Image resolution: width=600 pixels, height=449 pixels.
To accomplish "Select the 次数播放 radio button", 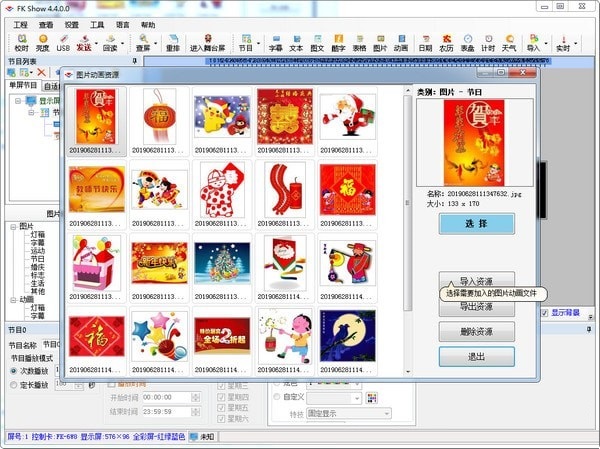I will 13,371.
